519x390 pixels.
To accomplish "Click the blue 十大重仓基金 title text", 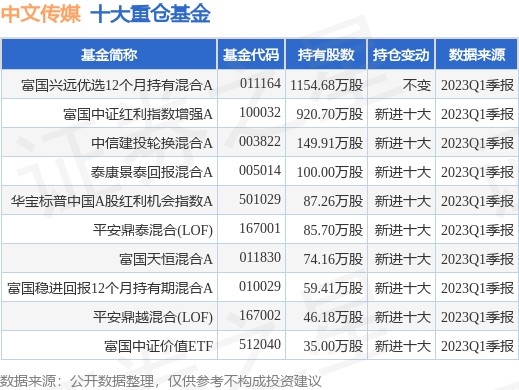I will point(150,14).
